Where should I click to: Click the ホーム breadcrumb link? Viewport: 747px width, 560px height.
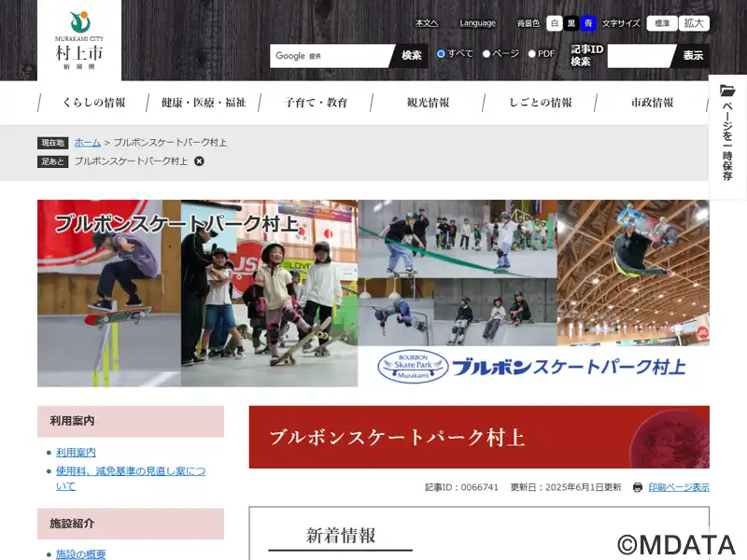(x=88, y=143)
